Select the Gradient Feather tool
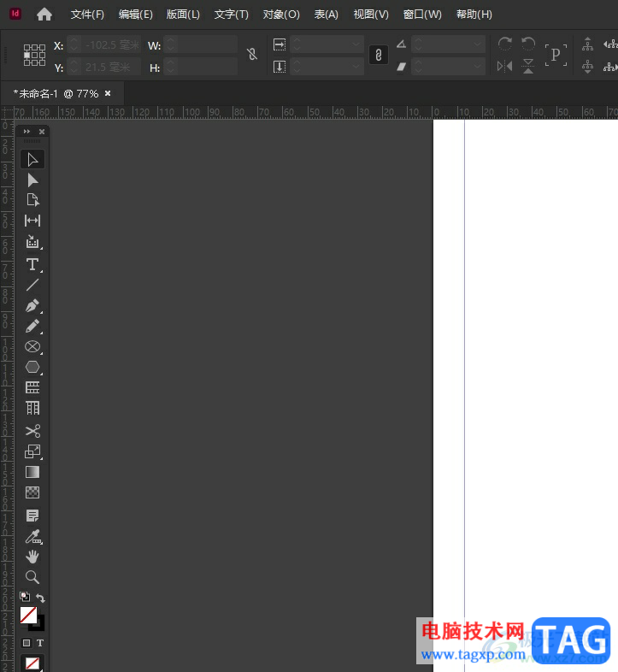This screenshot has height=672, width=618. pos(32,492)
